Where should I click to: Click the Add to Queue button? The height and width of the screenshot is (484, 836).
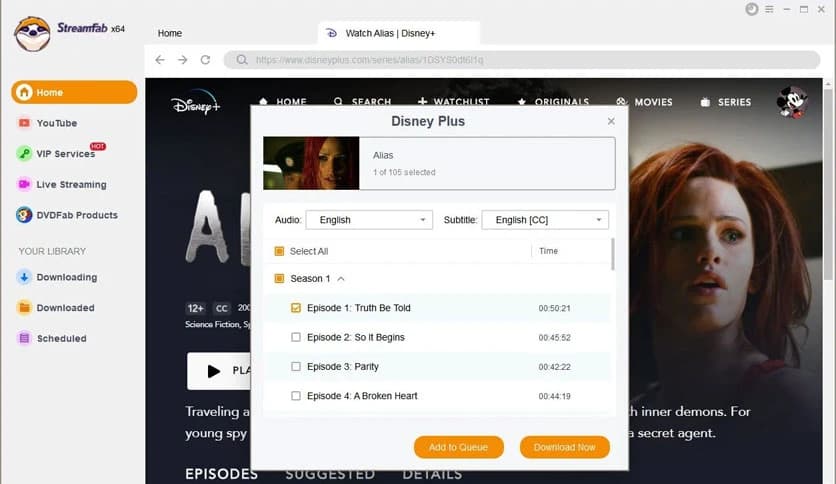(459, 447)
